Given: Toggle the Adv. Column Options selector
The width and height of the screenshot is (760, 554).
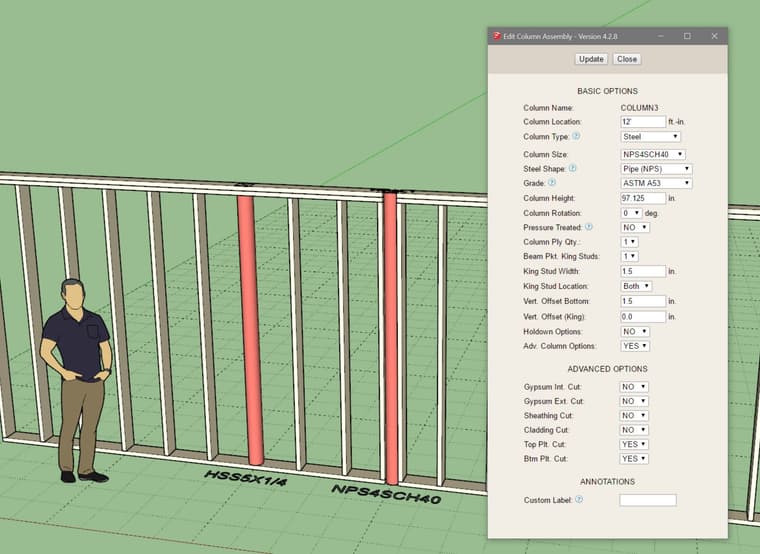Looking at the screenshot, I should (x=635, y=345).
